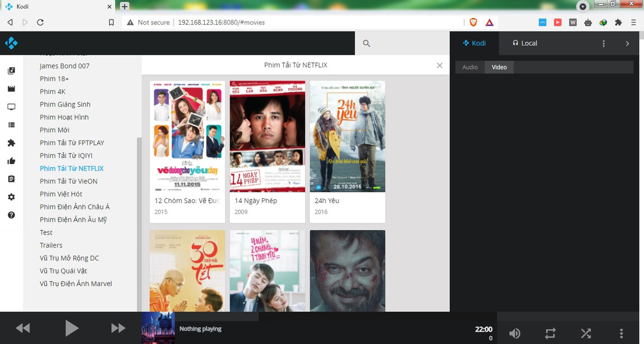
Task: Reload the page in the browser
Action: (40, 22)
